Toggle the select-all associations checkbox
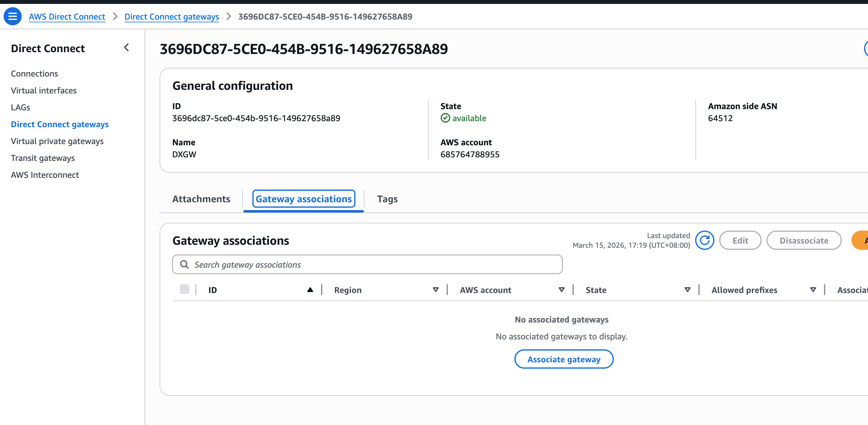Viewport: 868px width, 425px height. (184, 289)
